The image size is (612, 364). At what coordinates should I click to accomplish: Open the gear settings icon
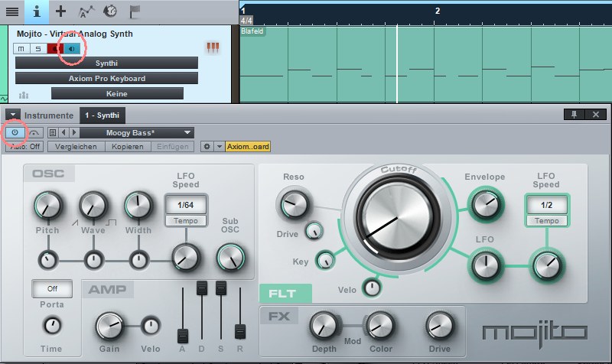coord(207,147)
